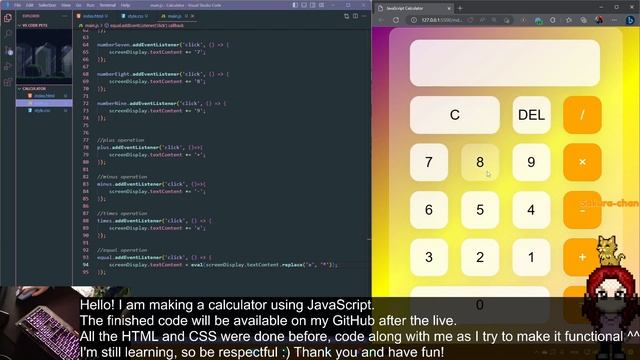Open a new browser tab with plus button
This screenshot has width=640, height=360.
point(460,8)
